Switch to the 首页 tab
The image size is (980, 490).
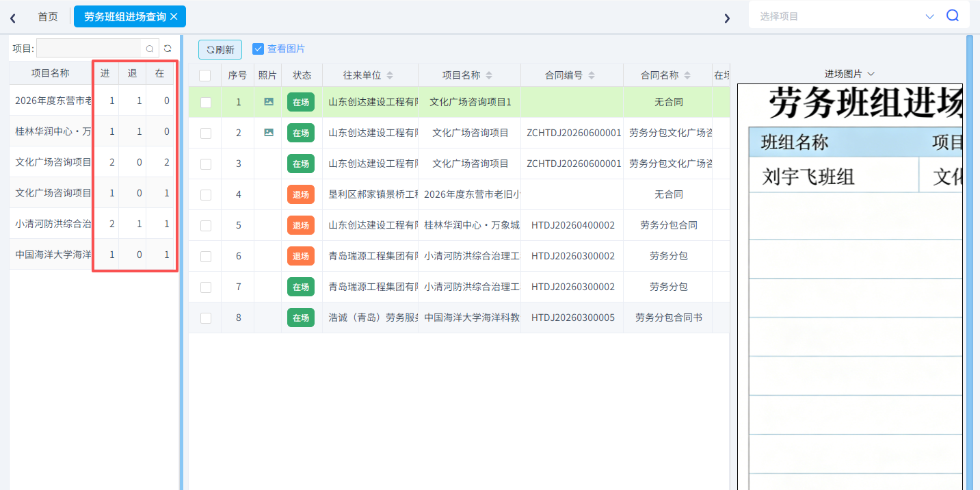click(x=48, y=16)
